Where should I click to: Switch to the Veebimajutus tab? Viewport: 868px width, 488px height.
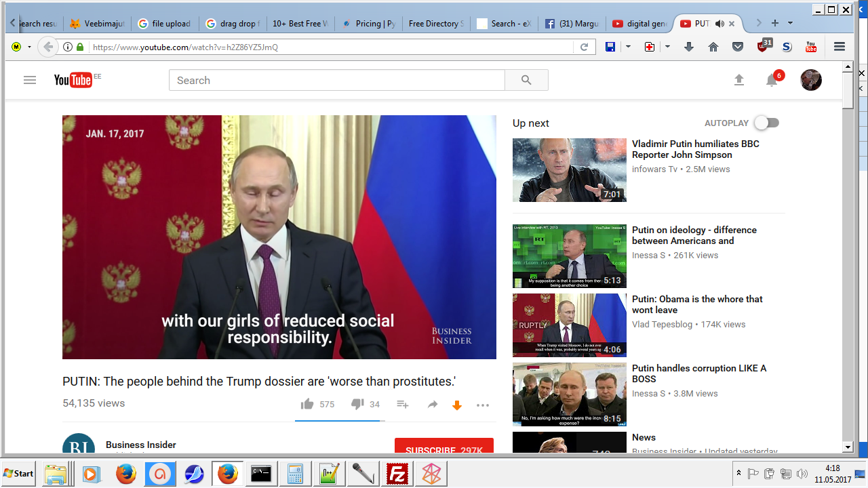pyautogui.click(x=97, y=23)
